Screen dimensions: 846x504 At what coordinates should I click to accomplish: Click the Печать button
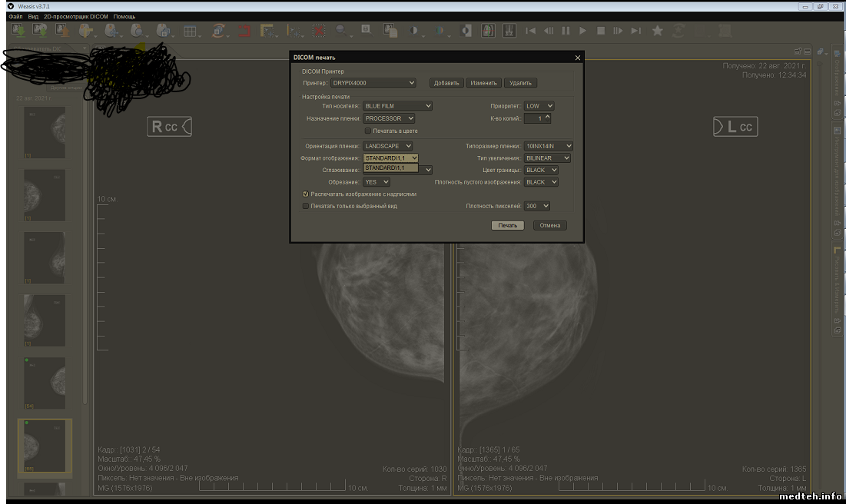pos(507,225)
